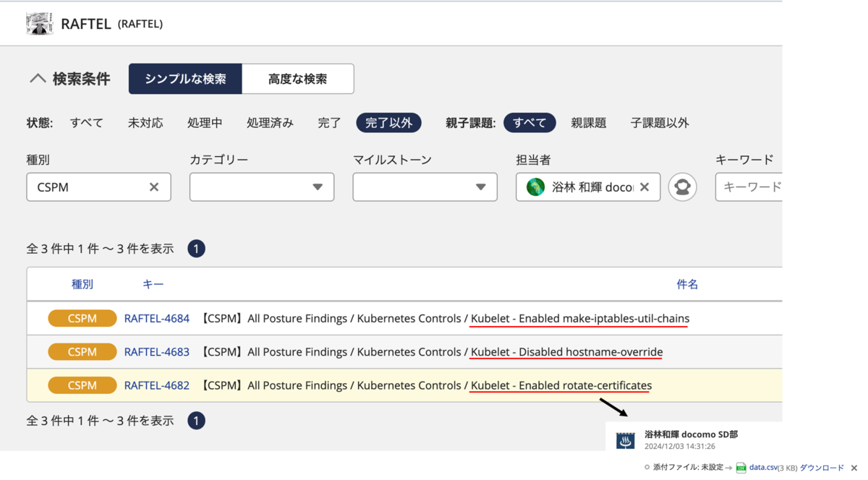The image size is (868, 480).
Task: Switch to シンプルな検索 tab
Action: 185,79
